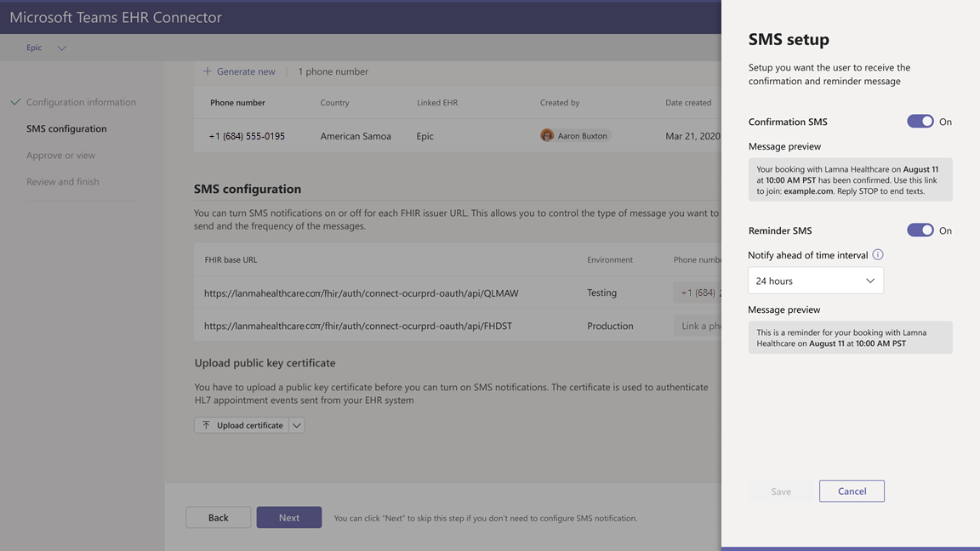Click the Microsoft Teams EHR Connector title
The height and width of the screenshot is (551, 980).
click(116, 17)
